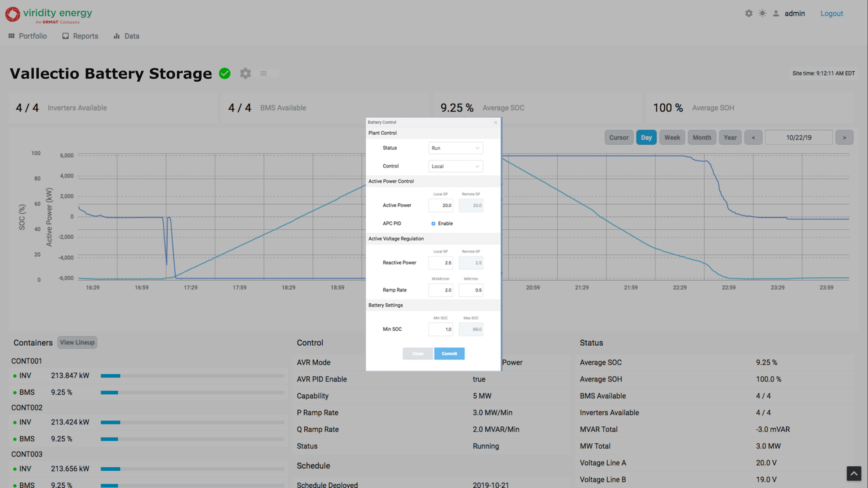Image resolution: width=868 pixels, height=488 pixels.
Task: Go to previous date arrow
Action: click(753, 138)
